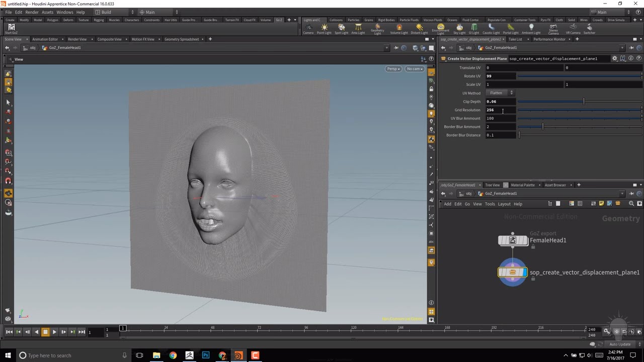
Task: Open the Rigid Bodies shelf tab
Action: 386,20
